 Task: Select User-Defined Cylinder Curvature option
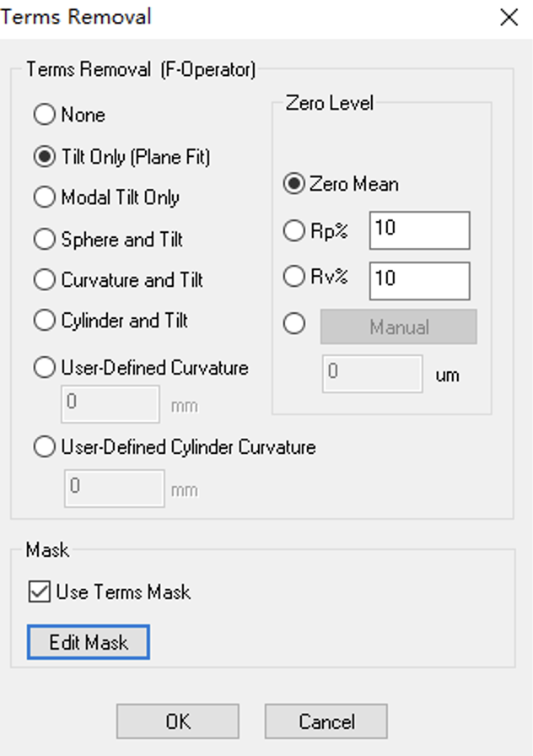coord(45,447)
